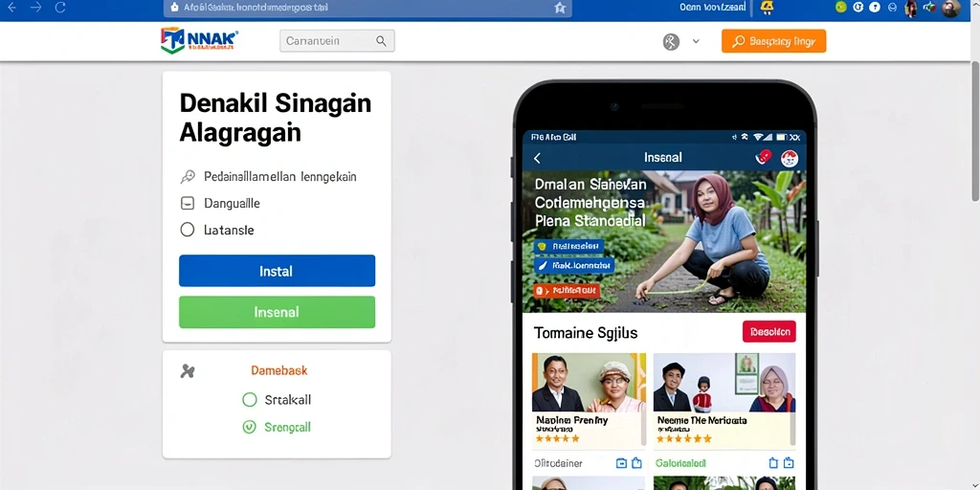Tap the Tomaine Sgjius heading
This screenshot has width=980, height=490.
(586, 332)
